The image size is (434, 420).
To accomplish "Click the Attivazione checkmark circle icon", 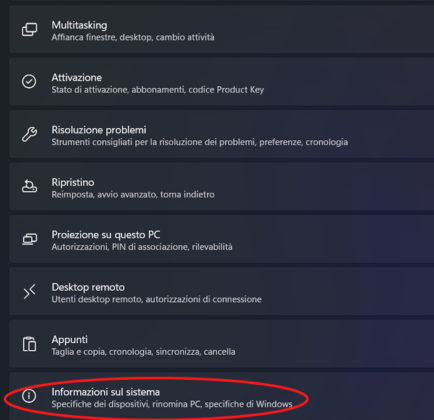I will pyautogui.click(x=29, y=81).
